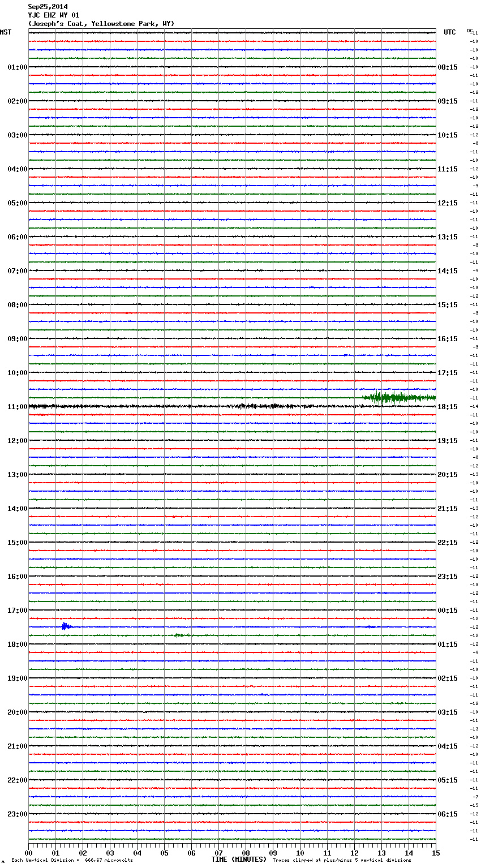Viewport: 481px width, 868px height.
Task: Click the 18:15 UTC time label
Action: [448, 407]
